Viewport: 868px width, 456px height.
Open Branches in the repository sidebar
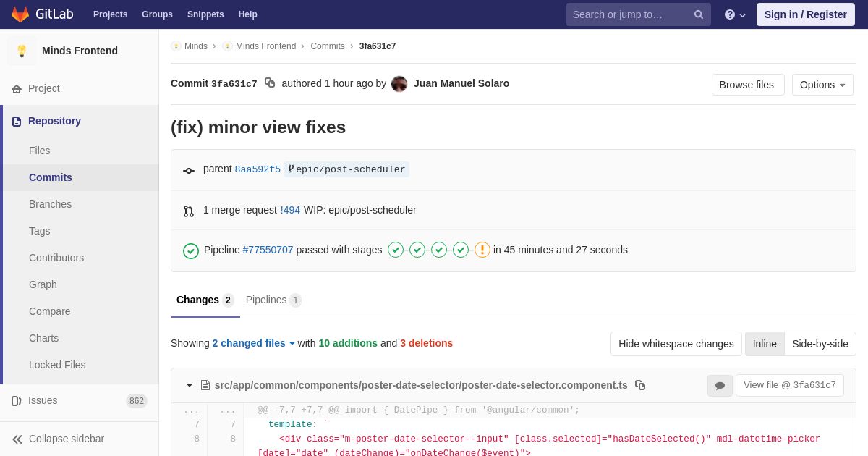pyautogui.click(x=50, y=204)
